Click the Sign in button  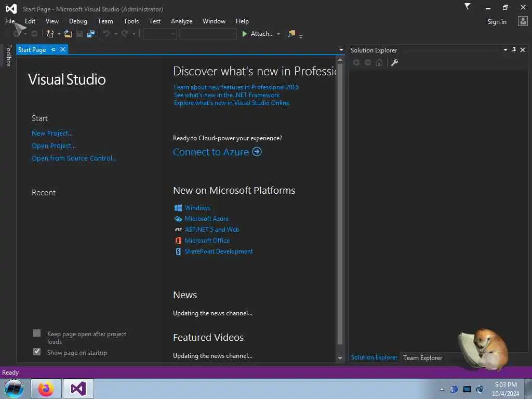tap(497, 22)
